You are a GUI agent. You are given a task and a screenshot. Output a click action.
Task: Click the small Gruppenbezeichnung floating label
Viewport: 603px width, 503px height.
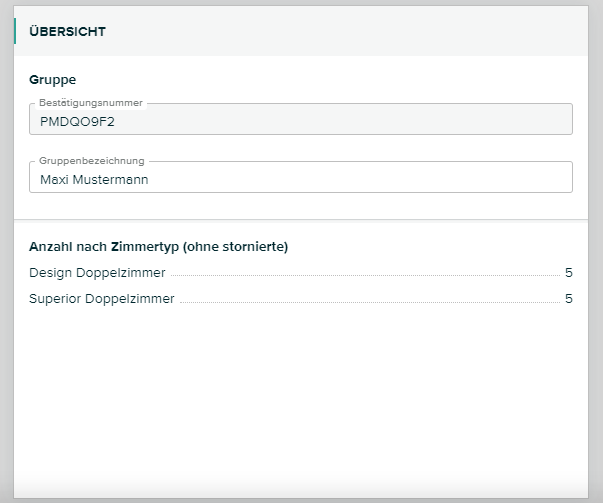point(92,160)
